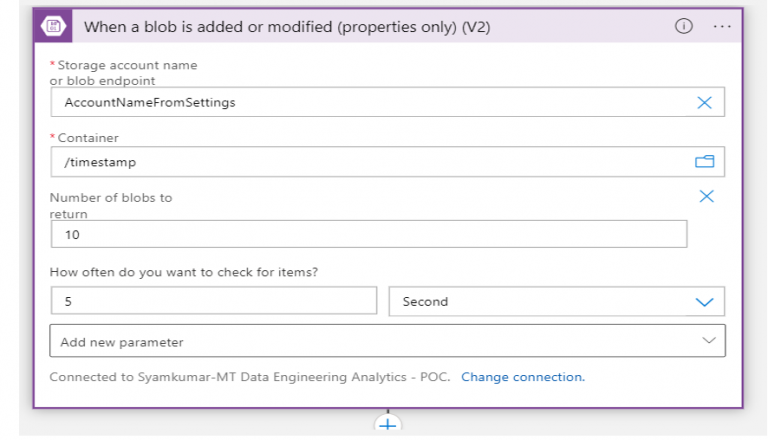This screenshot has height=440, width=768.
Task: Click the Connected to Syamkumar-MT text
Action: pos(249,377)
